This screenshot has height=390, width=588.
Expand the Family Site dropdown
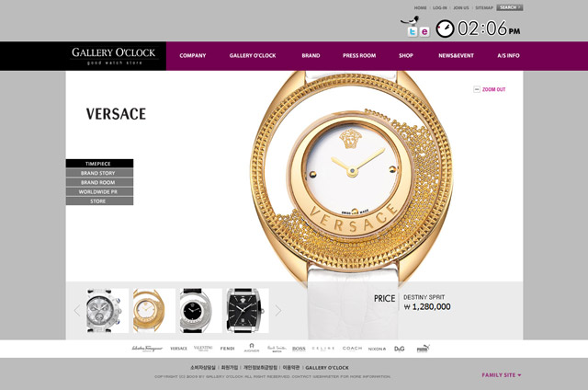(502, 375)
